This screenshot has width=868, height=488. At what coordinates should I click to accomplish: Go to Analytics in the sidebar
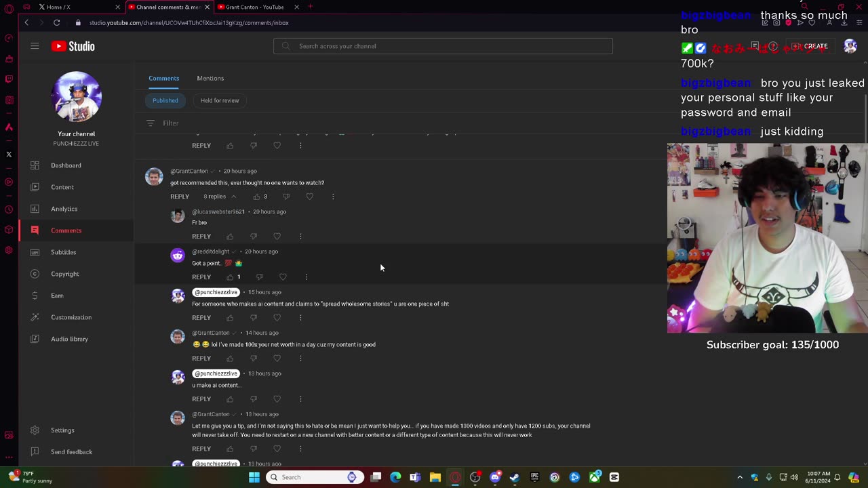(64, 209)
